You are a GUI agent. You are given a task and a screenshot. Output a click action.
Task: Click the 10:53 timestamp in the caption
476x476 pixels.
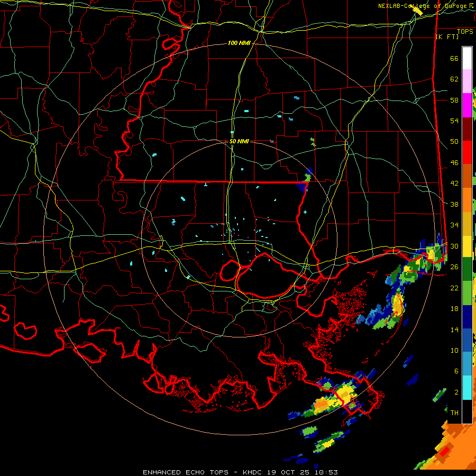tap(326, 472)
